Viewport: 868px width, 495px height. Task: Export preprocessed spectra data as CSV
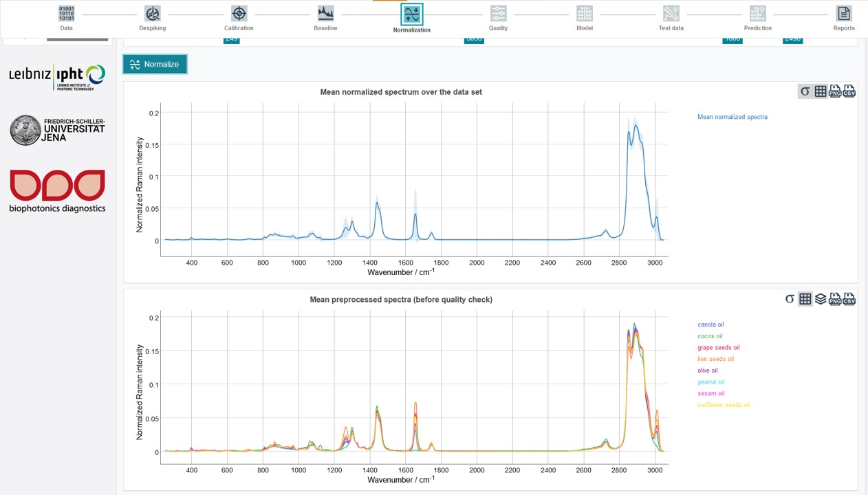click(x=849, y=299)
